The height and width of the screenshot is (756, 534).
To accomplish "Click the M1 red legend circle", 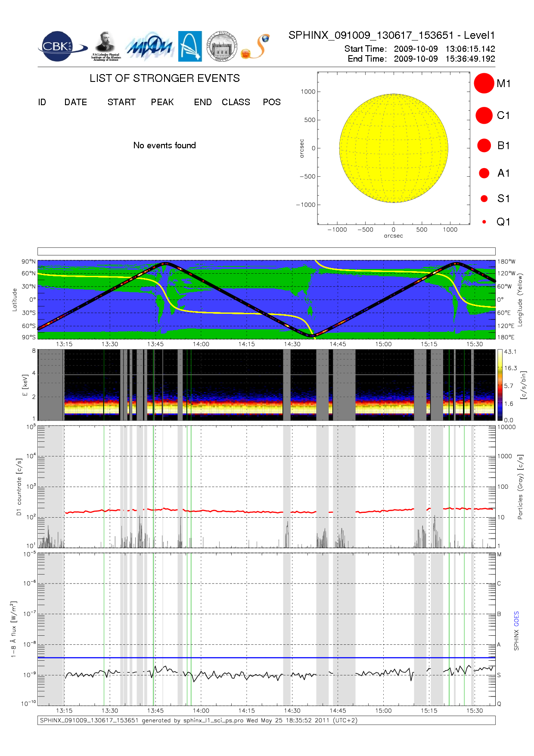I will tap(484, 83).
